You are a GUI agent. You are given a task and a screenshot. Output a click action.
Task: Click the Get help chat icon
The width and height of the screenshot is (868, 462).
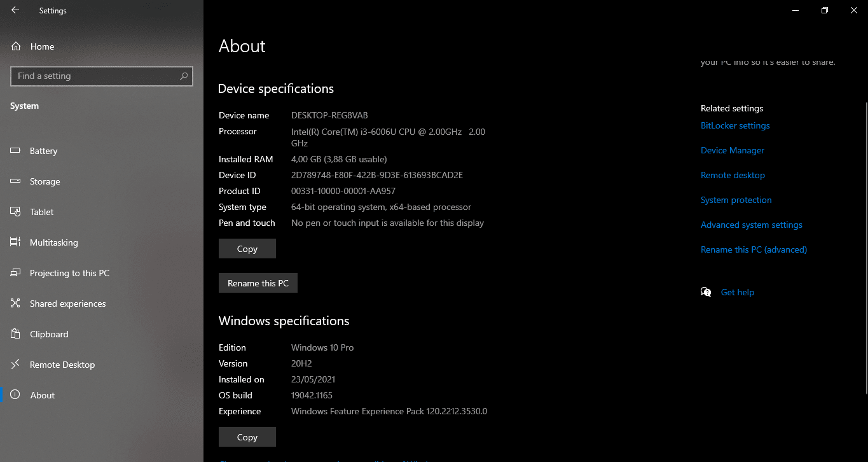pos(706,292)
